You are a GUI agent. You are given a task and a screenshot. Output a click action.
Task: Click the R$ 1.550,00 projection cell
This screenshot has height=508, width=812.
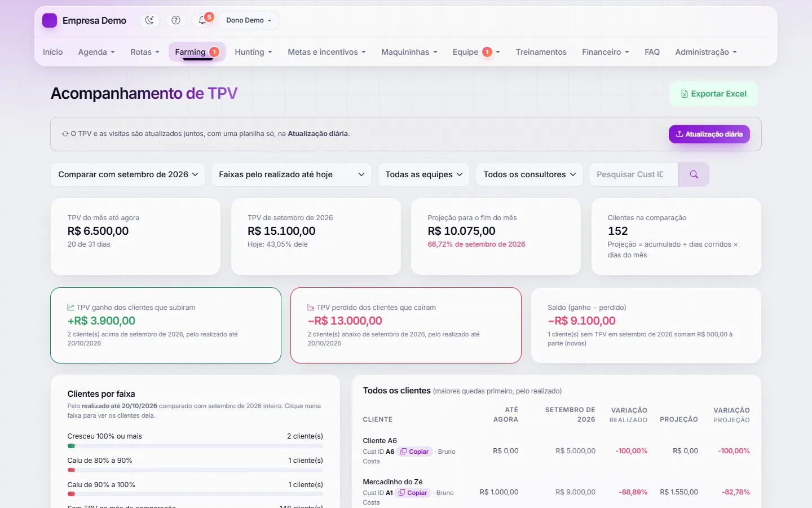tap(679, 492)
